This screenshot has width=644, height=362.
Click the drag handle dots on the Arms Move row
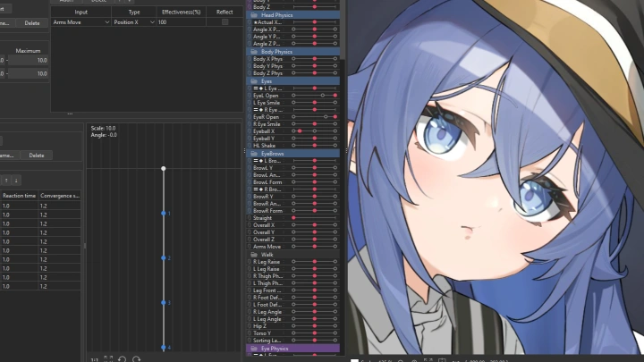pos(284,247)
